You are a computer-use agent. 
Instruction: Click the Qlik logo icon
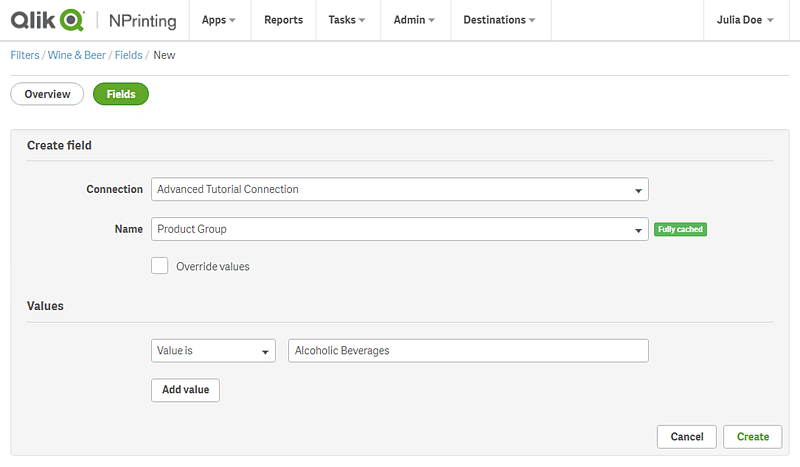[47, 20]
